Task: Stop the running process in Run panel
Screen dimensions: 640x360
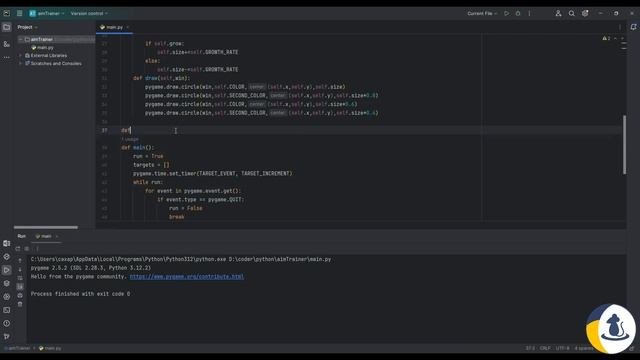Action: [x=27, y=249]
